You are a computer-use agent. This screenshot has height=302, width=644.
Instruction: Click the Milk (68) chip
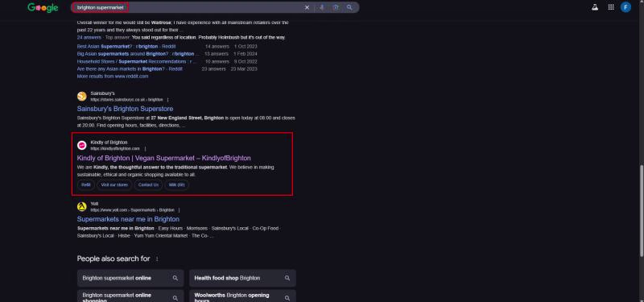point(176,185)
